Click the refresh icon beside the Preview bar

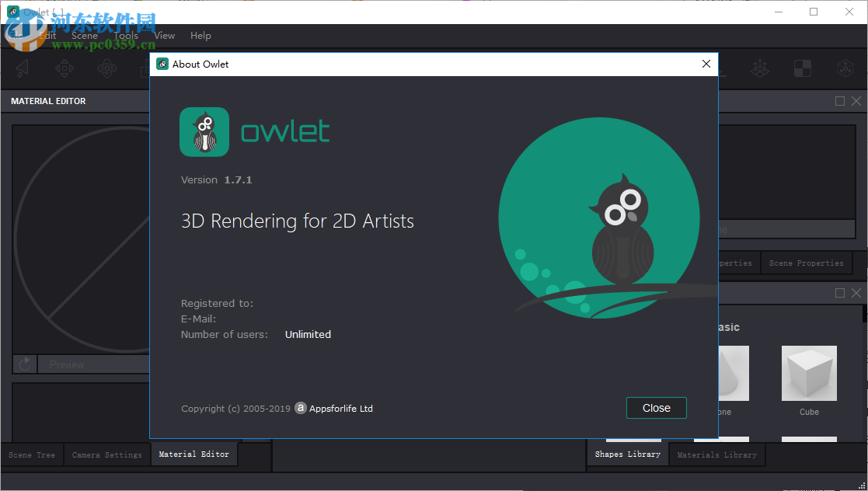tap(25, 364)
